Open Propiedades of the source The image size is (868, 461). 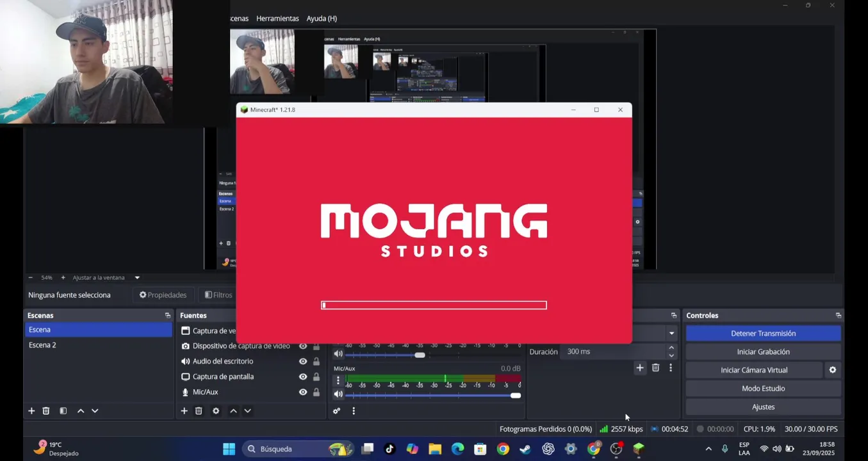click(163, 295)
